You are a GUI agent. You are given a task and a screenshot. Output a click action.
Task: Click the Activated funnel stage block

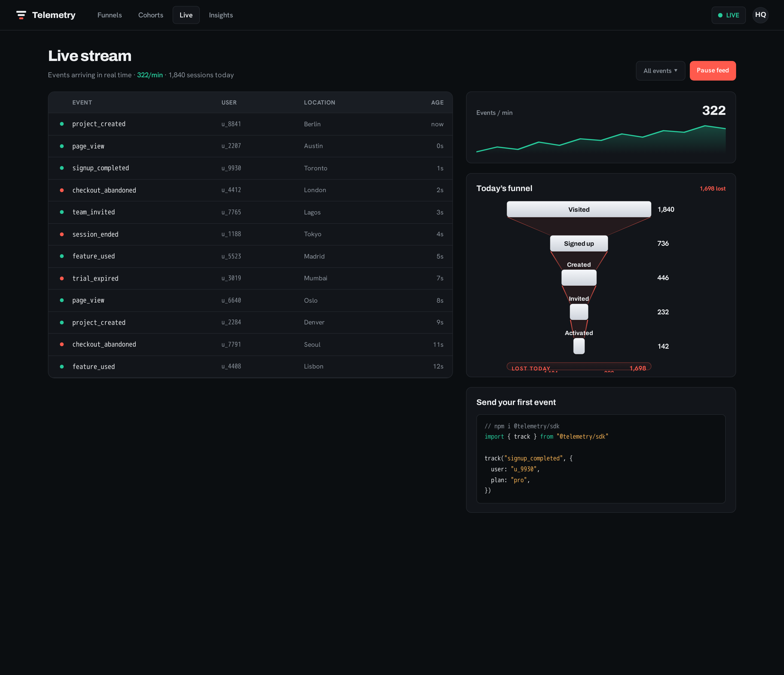pyautogui.click(x=579, y=346)
